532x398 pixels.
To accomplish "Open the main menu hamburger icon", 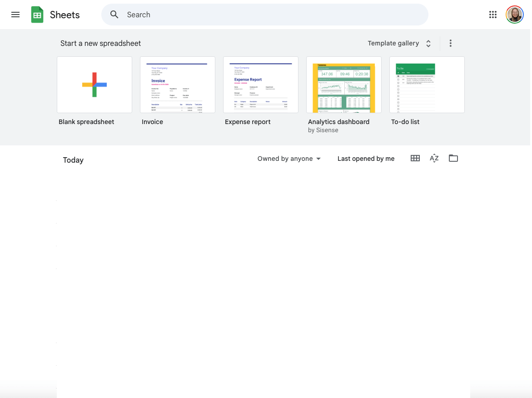I will [15, 15].
